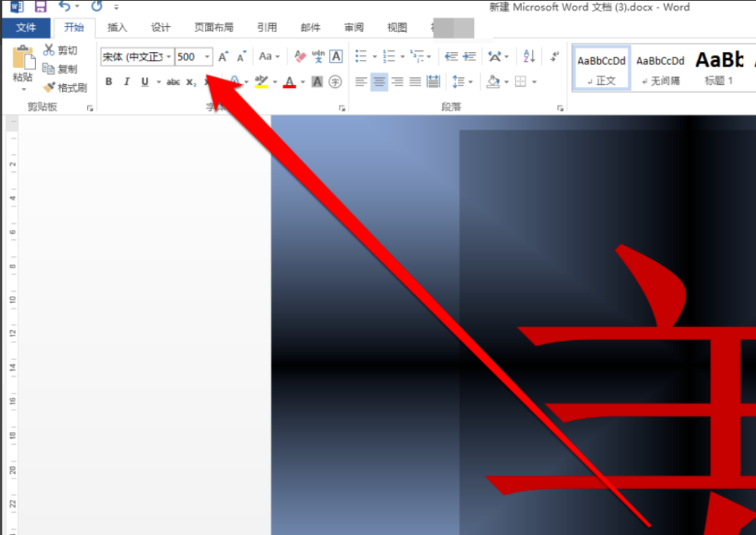Click Justify alignment icon
Image resolution: width=756 pixels, height=535 pixels.
pyautogui.click(x=415, y=82)
